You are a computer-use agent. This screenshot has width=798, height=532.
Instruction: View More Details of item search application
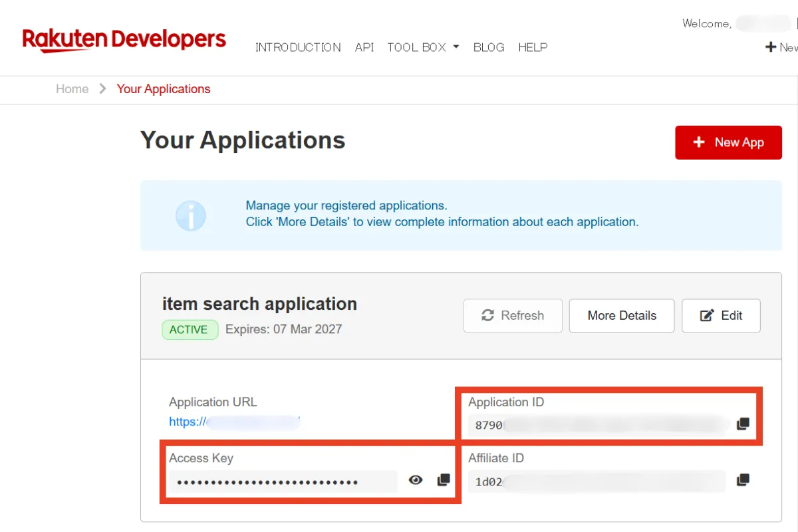pyautogui.click(x=622, y=316)
